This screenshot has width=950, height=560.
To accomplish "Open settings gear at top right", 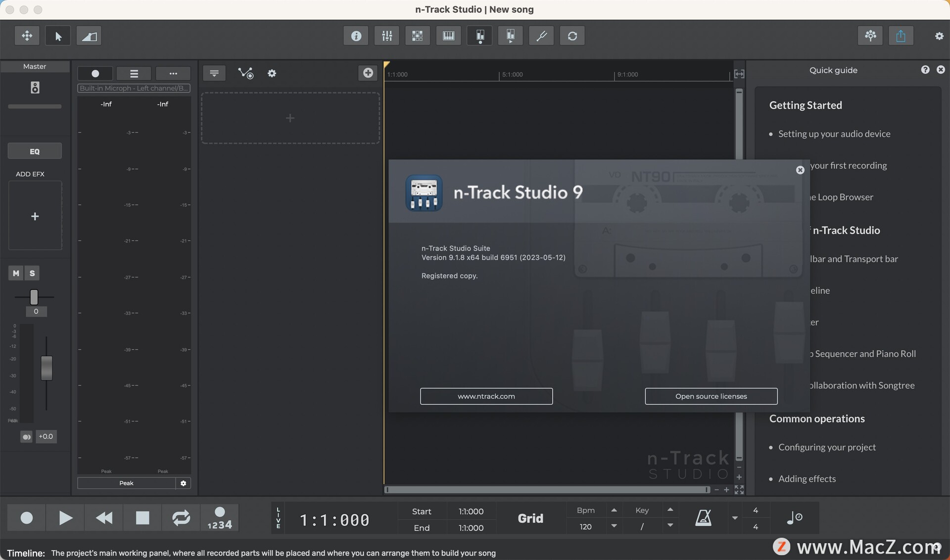I will click(x=939, y=36).
